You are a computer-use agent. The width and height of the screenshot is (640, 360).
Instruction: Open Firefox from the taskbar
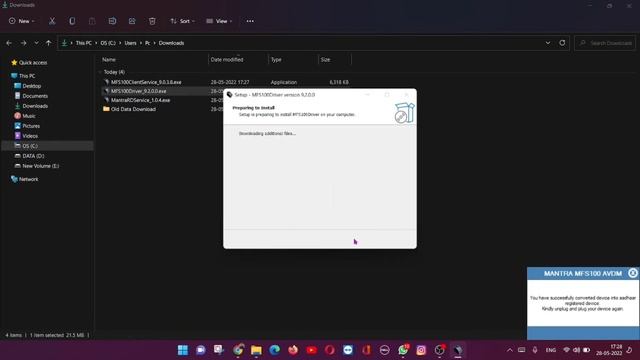(293, 350)
